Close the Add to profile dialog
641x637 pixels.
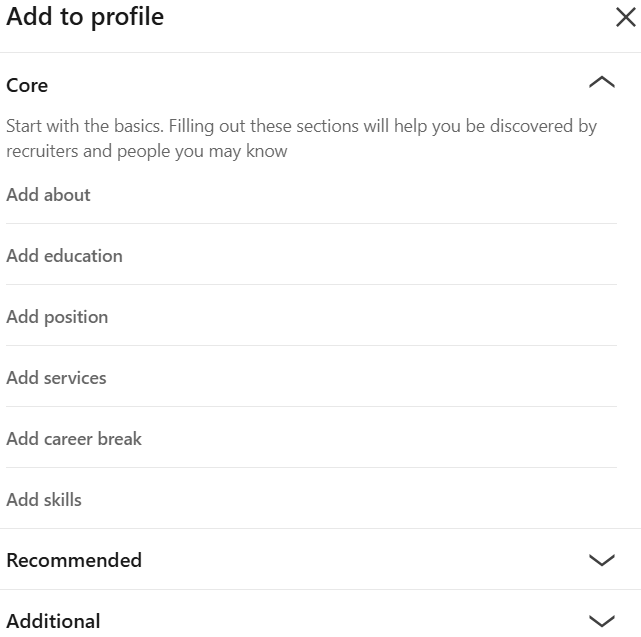click(x=626, y=18)
